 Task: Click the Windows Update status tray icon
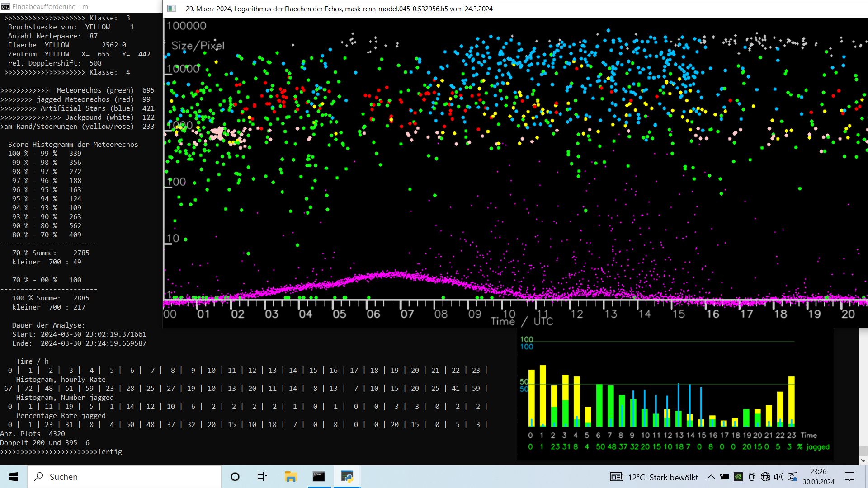pyautogui.click(x=793, y=477)
